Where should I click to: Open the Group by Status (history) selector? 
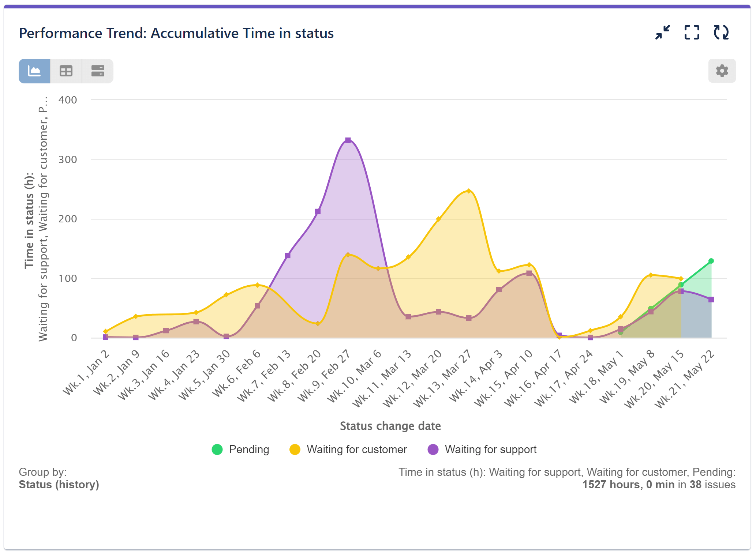[x=59, y=484]
